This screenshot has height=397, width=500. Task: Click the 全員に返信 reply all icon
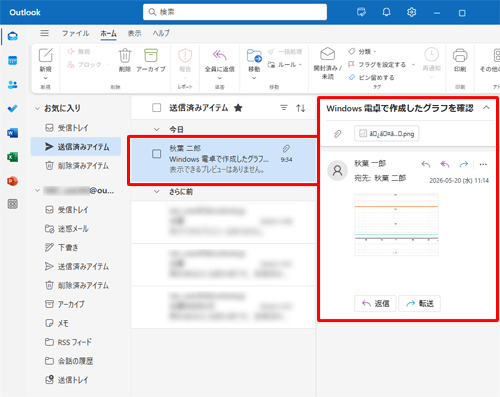coord(220,55)
